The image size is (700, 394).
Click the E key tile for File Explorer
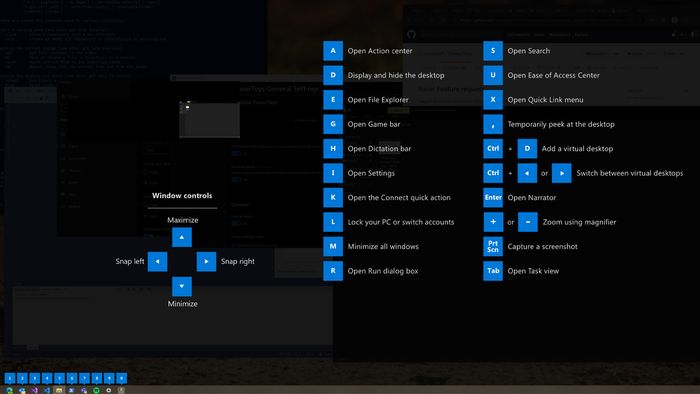[x=333, y=100]
